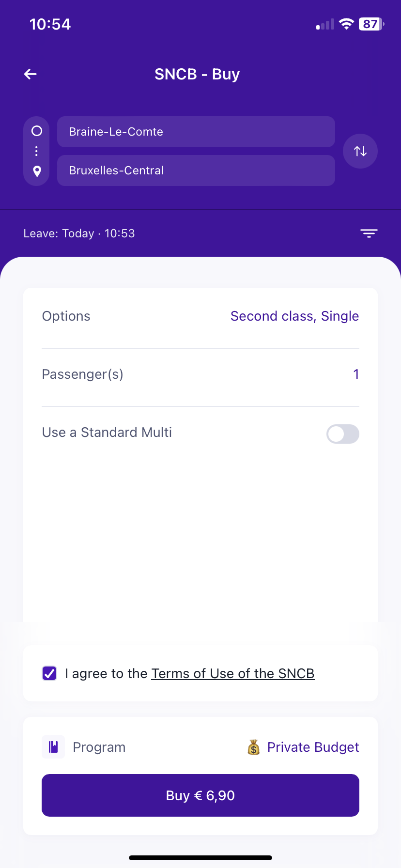Change the Leave: Today 10:53 departure time
401x868 pixels.
point(79,233)
